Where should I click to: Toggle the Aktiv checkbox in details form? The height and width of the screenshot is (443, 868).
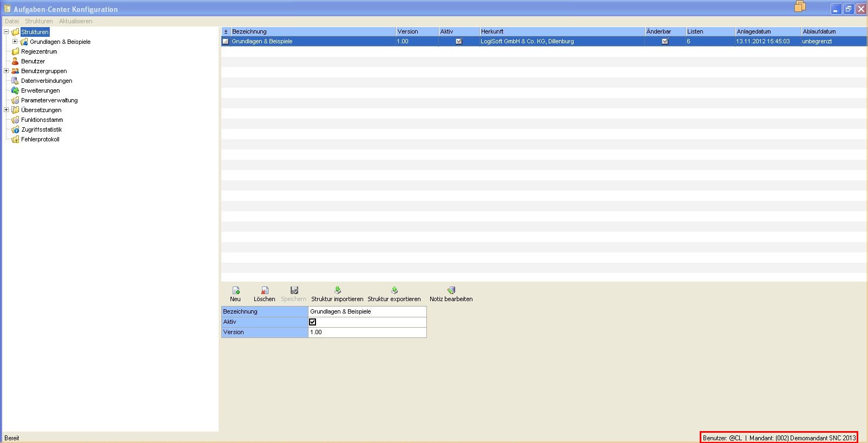click(x=312, y=322)
